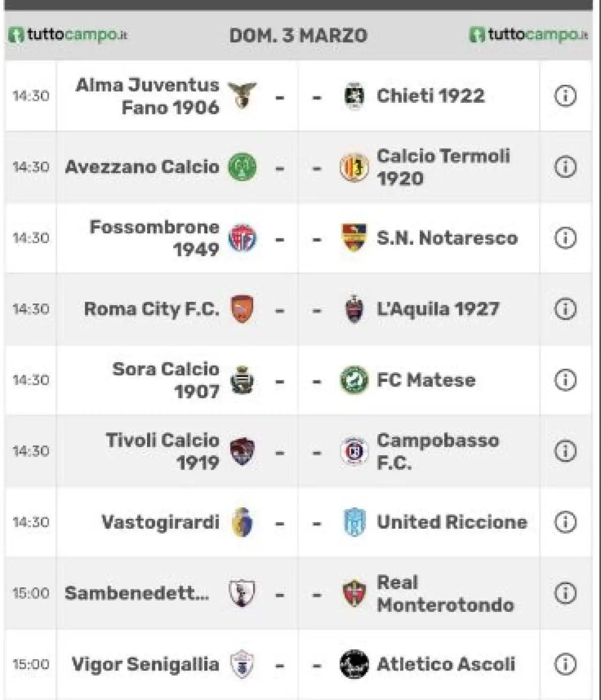Screen dimensions: 601x700
Task: Select the Real Monterotondo team name
Action: (x=446, y=593)
